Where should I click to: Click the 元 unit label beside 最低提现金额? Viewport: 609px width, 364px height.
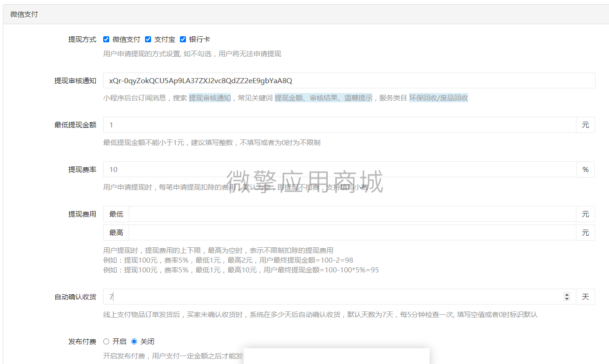tap(585, 125)
